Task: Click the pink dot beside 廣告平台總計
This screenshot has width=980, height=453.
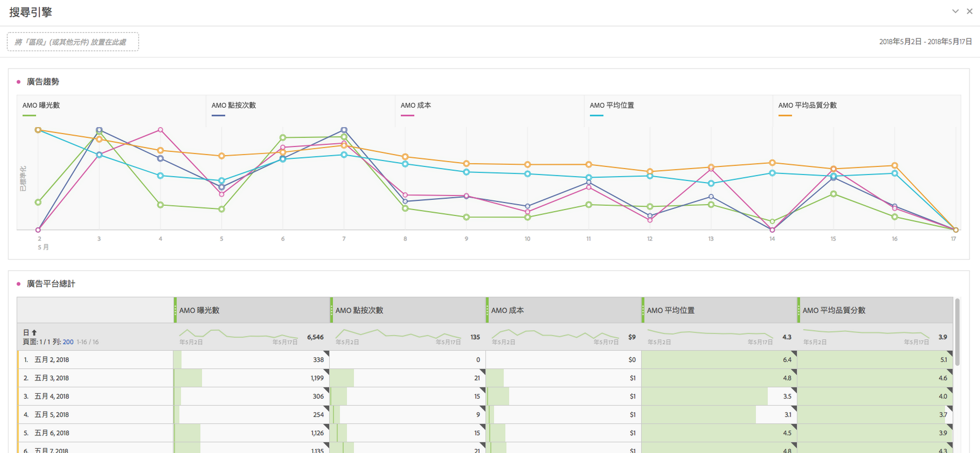Action: tap(18, 284)
